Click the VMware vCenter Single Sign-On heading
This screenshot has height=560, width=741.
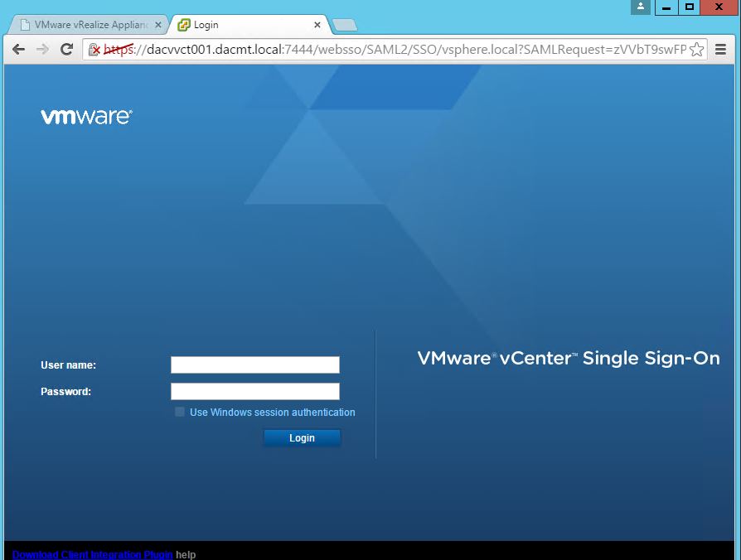(x=569, y=359)
